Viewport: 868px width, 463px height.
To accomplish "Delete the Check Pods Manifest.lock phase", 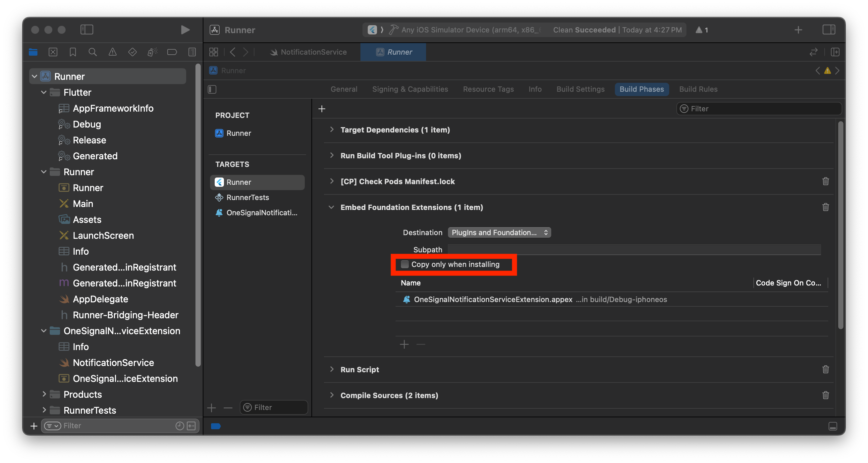I will pos(826,181).
